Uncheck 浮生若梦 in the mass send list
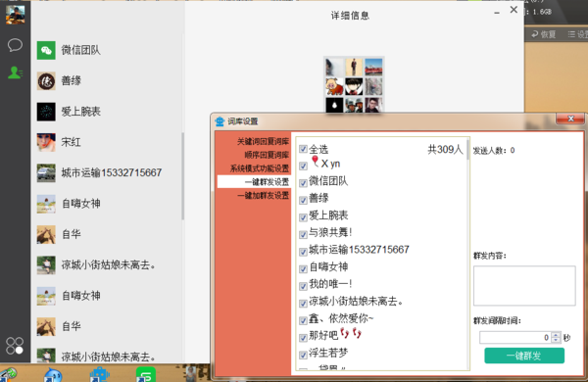The height and width of the screenshot is (382, 588). click(x=303, y=355)
